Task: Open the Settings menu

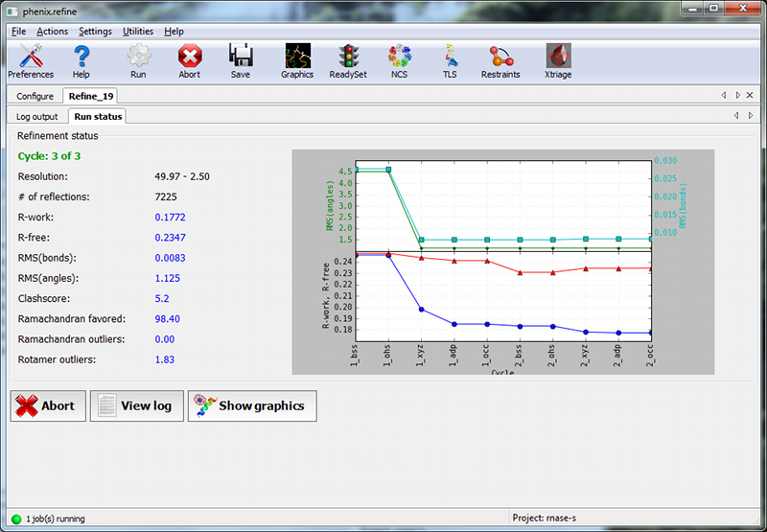Action: tap(95, 32)
